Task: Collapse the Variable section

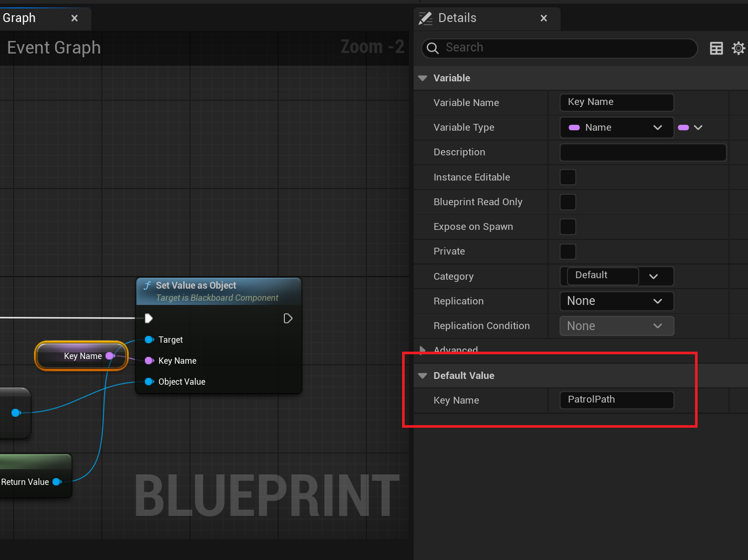Action: (x=423, y=78)
